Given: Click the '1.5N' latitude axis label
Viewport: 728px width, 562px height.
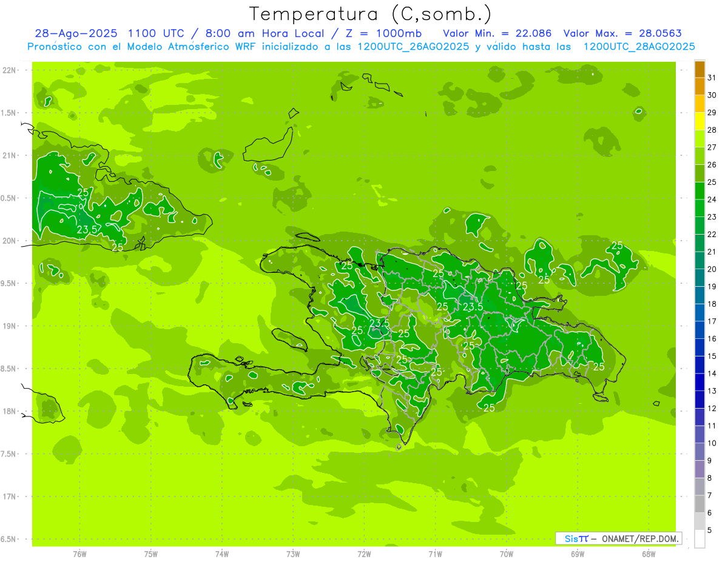Looking at the screenshot, I should (9, 113).
